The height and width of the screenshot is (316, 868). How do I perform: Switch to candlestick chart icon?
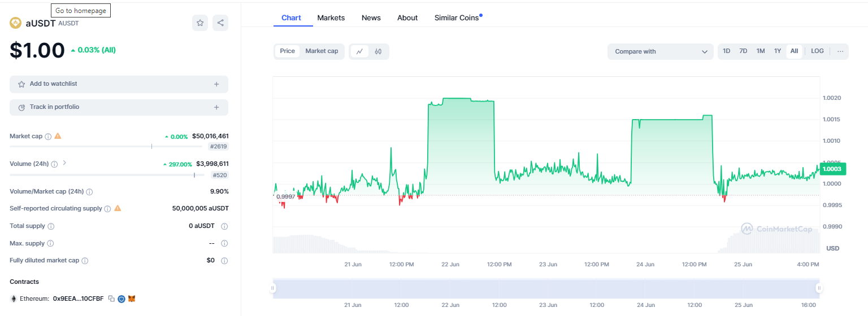click(379, 51)
